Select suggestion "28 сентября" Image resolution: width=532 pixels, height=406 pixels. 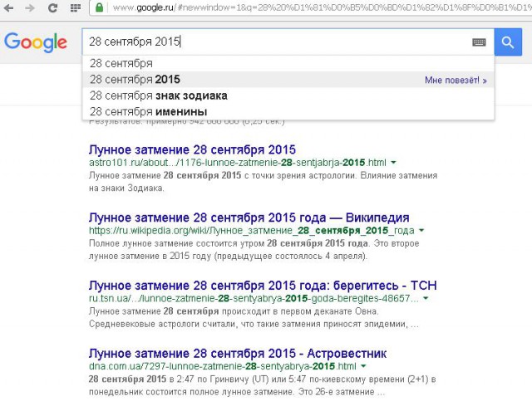pyautogui.click(x=288, y=63)
